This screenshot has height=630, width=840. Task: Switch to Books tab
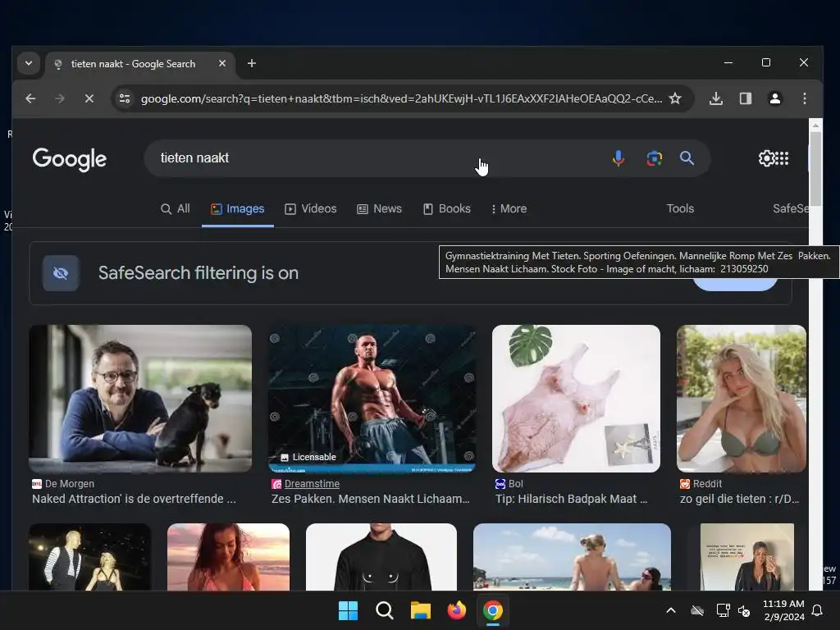coord(447,209)
